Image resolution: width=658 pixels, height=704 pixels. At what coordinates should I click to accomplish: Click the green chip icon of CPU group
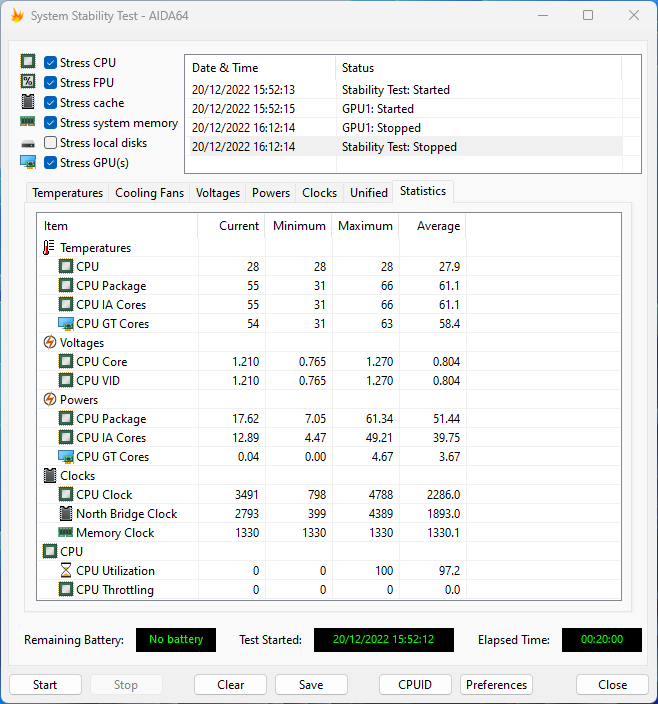point(50,551)
